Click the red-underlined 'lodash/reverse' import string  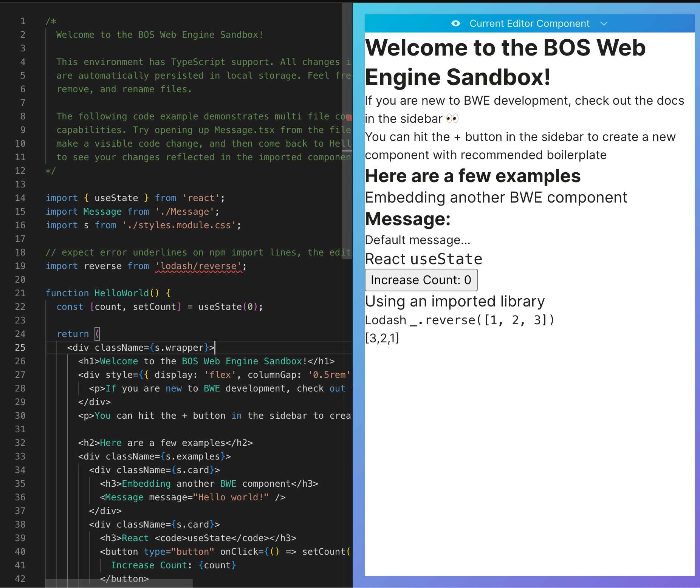(199, 266)
